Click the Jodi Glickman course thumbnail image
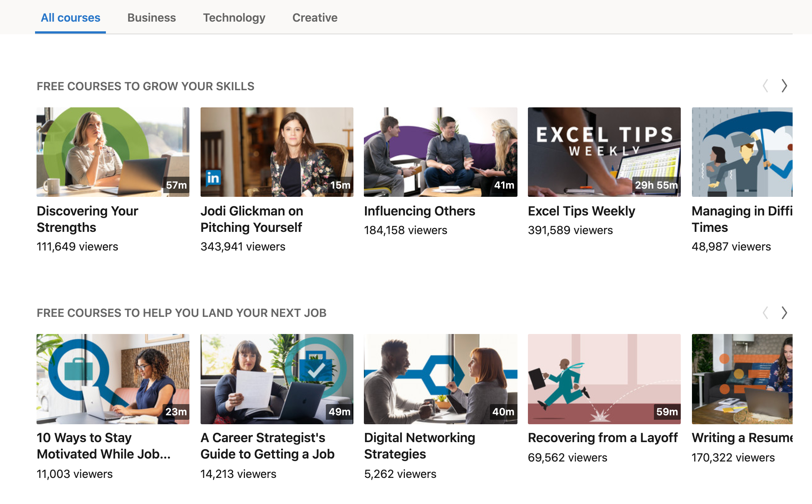The image size is (812, 504). pos(277,152)
